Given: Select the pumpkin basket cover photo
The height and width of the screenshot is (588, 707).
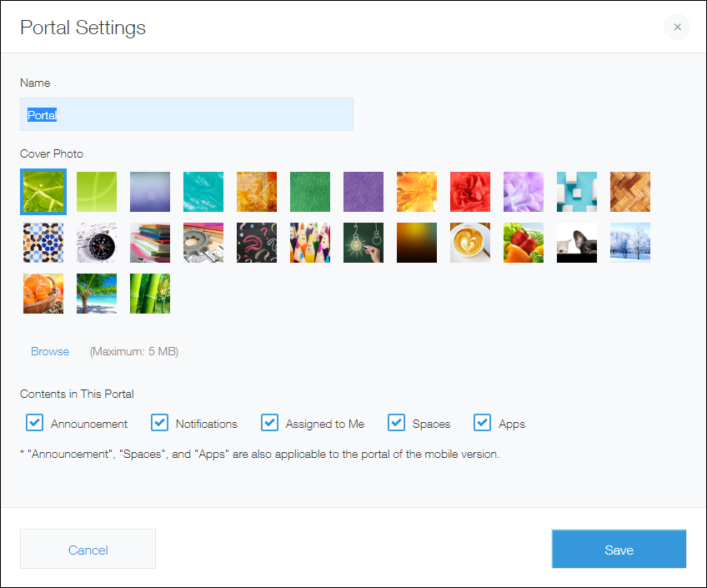Looking at the screenshot, I should click(x=43, y=294).
